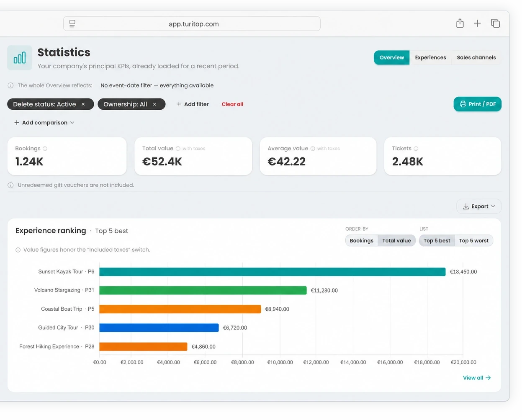
Task: Click the info icon beside Tickets
Action: point(416,149)
